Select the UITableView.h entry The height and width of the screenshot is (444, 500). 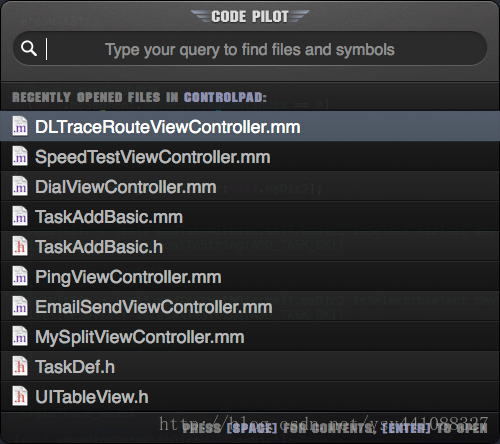[x=250, y=396]
